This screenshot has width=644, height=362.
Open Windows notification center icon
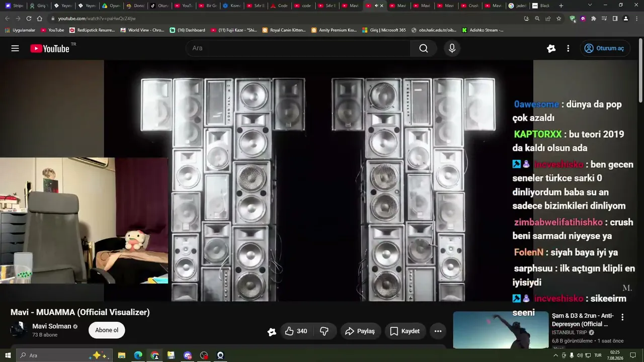click(633, 355)
